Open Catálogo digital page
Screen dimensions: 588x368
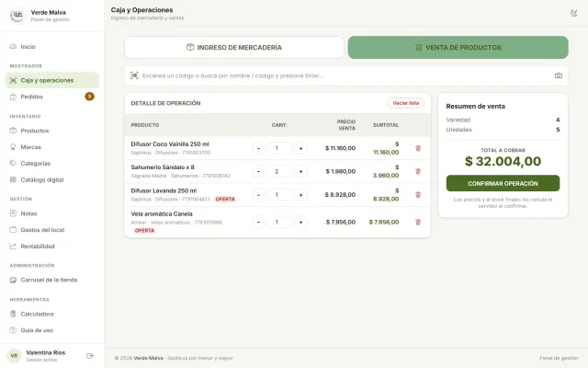click(52, 180)
